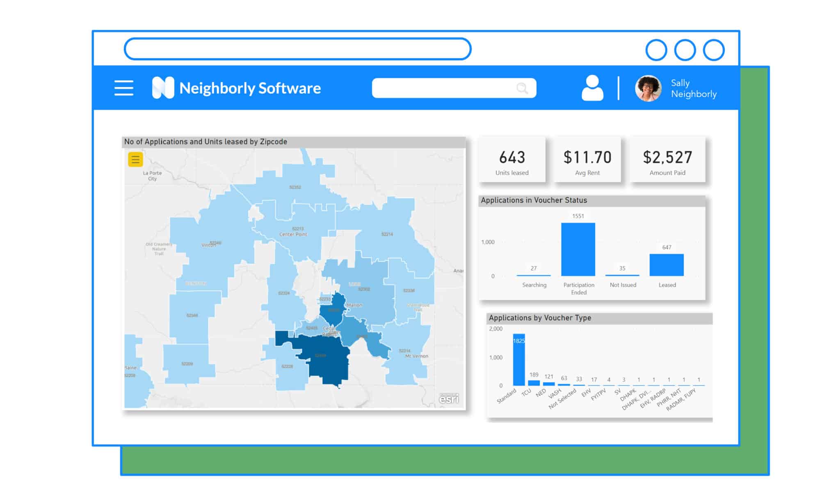Viewport: 840px width, 504px height.
Task: Open the Units leased card
Action: 512,160
